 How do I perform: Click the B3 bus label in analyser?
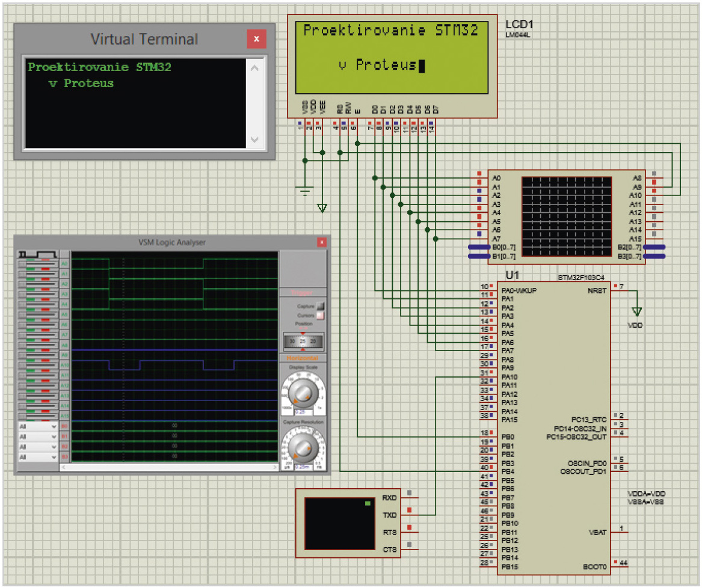point(64,457)
